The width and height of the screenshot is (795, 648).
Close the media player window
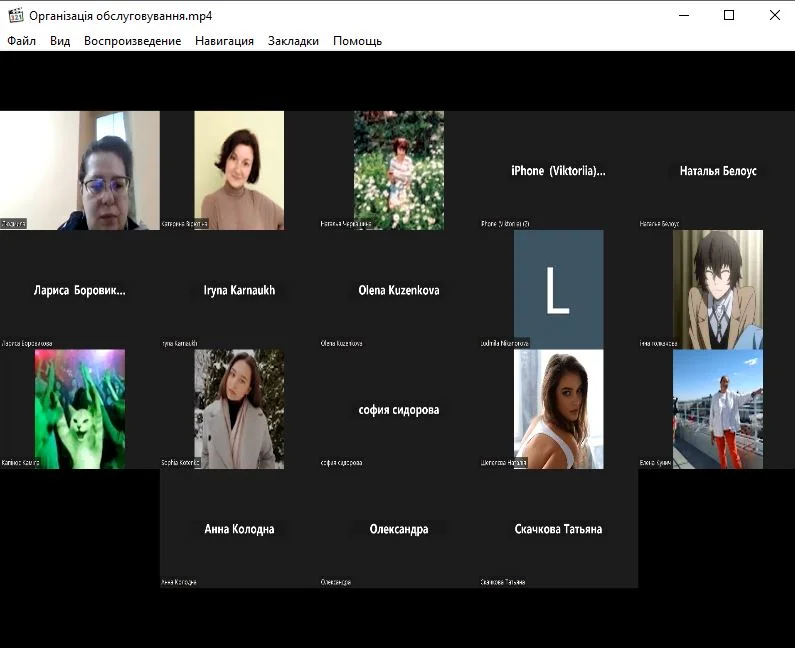pos(774,15)
